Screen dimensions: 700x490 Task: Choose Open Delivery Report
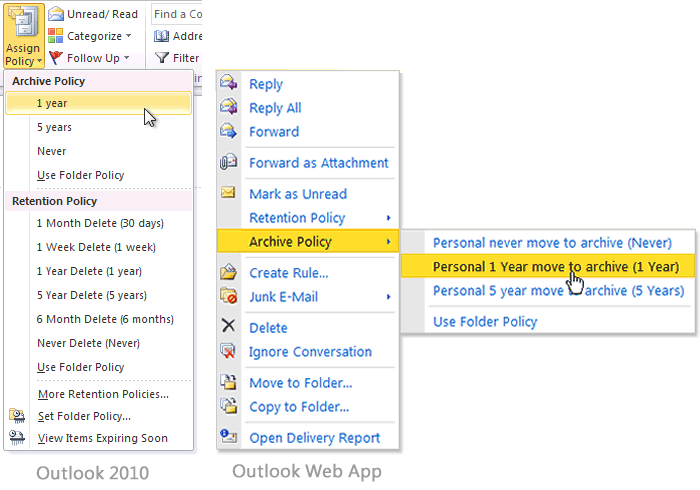point(315,438)
